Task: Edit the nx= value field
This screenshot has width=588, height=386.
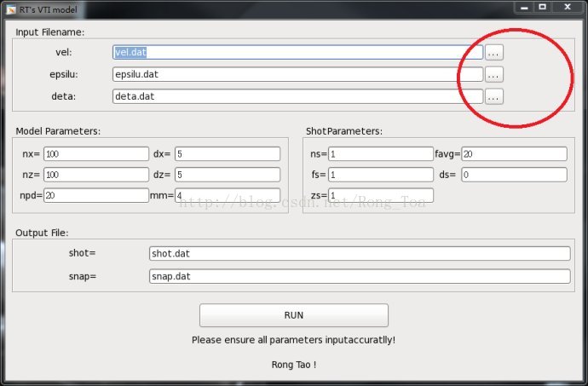Action: [x=96, y=153]
